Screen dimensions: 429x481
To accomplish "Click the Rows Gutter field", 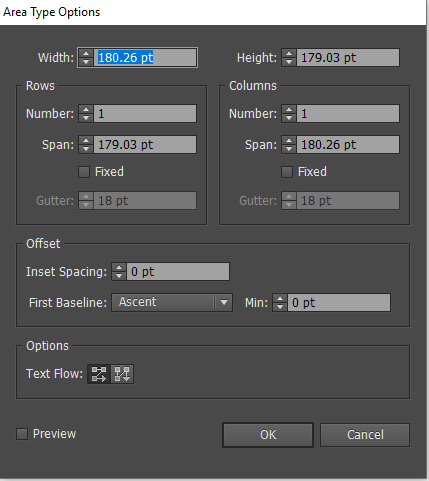I will [x=145, y=201].
